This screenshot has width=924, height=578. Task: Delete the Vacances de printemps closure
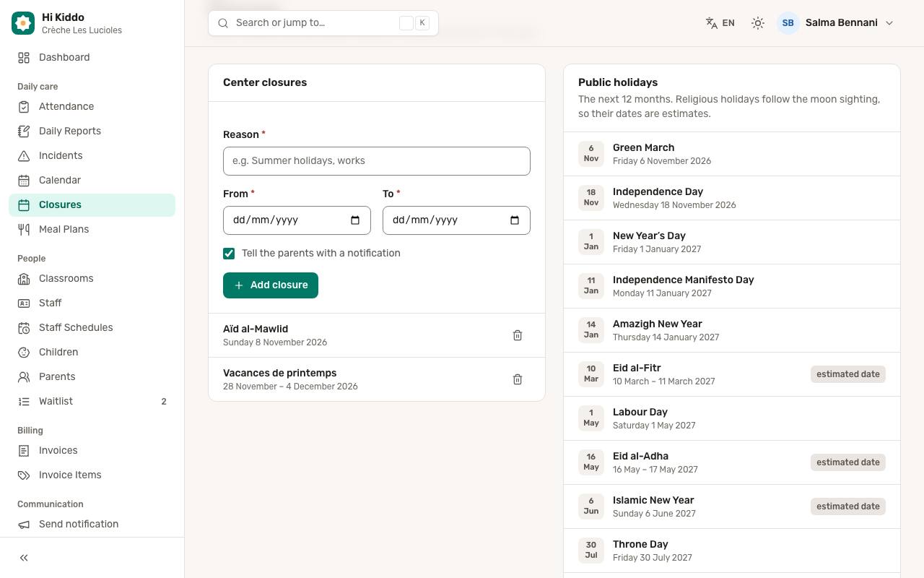518,379
